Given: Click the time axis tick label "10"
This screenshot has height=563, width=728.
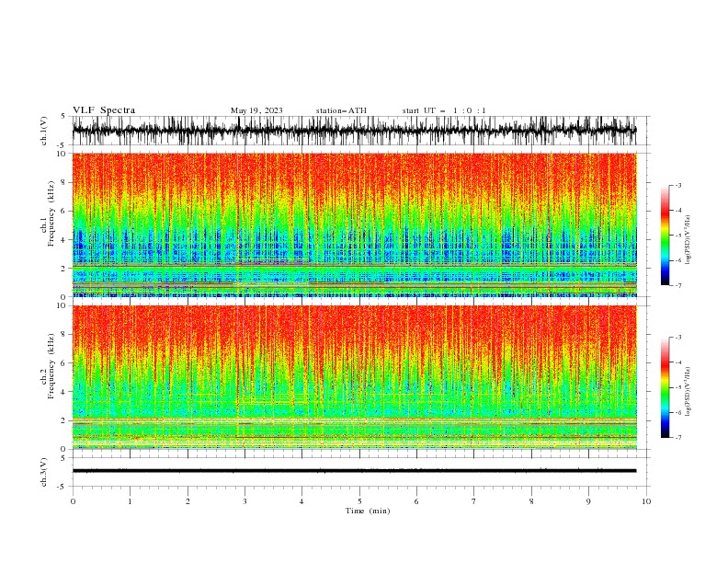Looking at the screenshot, I should pyautogui.click(x=646, y=501).
